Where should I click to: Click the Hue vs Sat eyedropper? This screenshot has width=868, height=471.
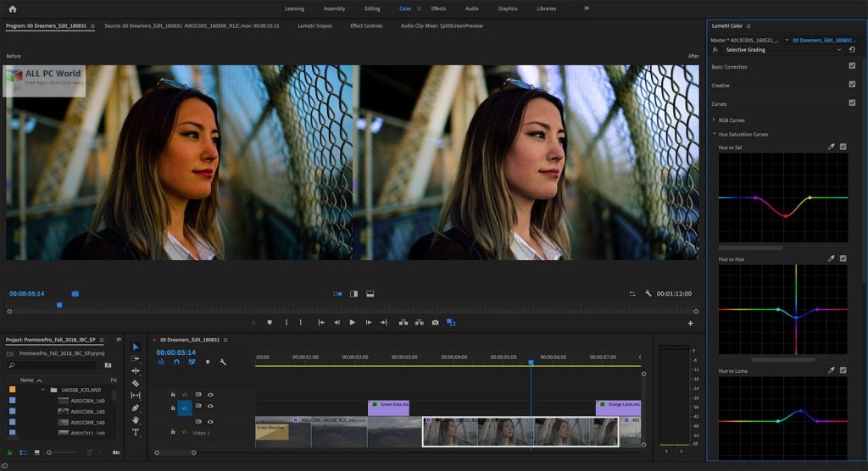pyautogui.click(x=832, y=147)
